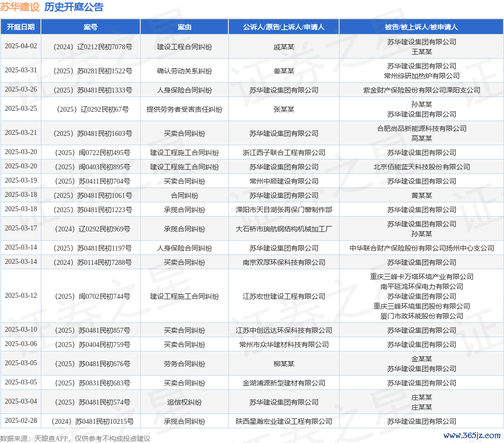Image resolution: width=504 pixels, height=443 pixels.
Task: Click plaintiff 江苏宏世建设工程有限公司
Action: pos(284,297)
